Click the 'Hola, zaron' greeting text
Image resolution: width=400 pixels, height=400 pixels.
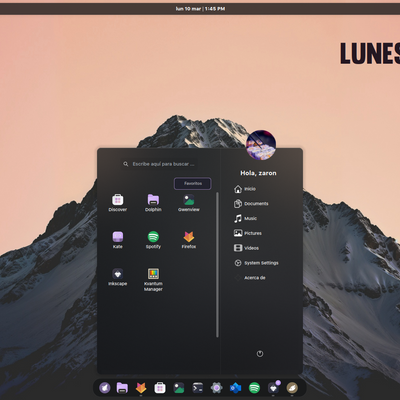(258, 173)
